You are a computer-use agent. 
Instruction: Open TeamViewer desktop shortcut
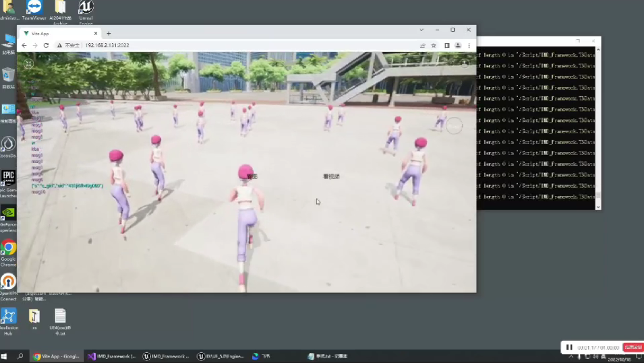tap(34, 8)
